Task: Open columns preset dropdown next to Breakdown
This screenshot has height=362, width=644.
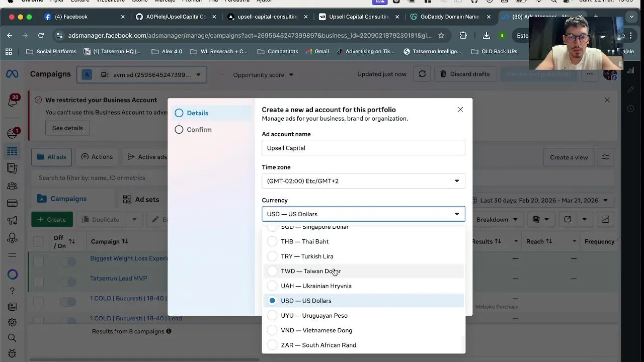Action: 540,220
